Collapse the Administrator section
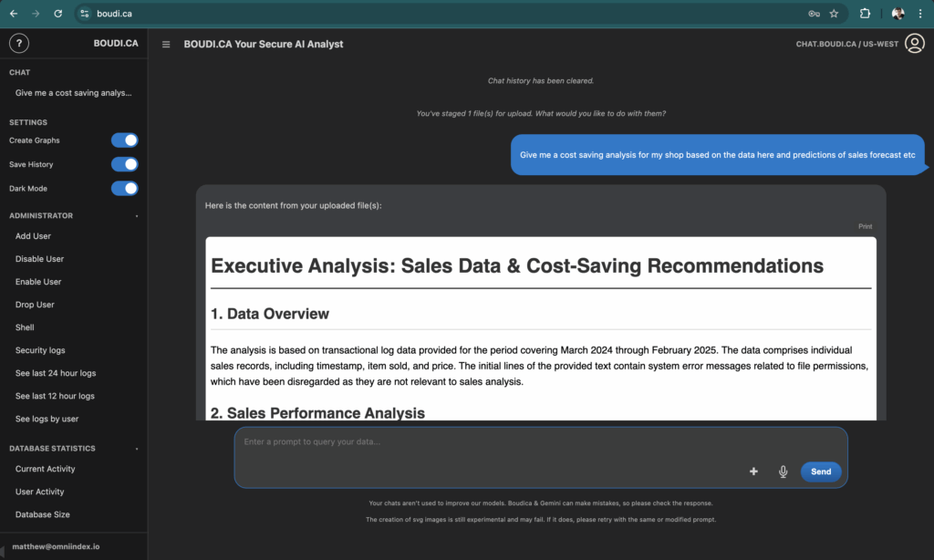The width and height of the screenshot is (934, 560). (x=137, y=216)
